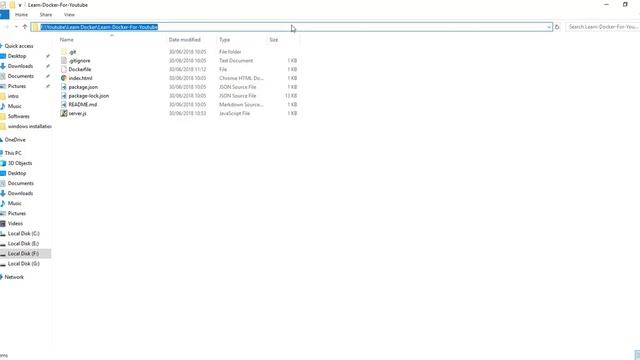
Task: Select OneDrive in navigation pane
Action: (15, 140)
